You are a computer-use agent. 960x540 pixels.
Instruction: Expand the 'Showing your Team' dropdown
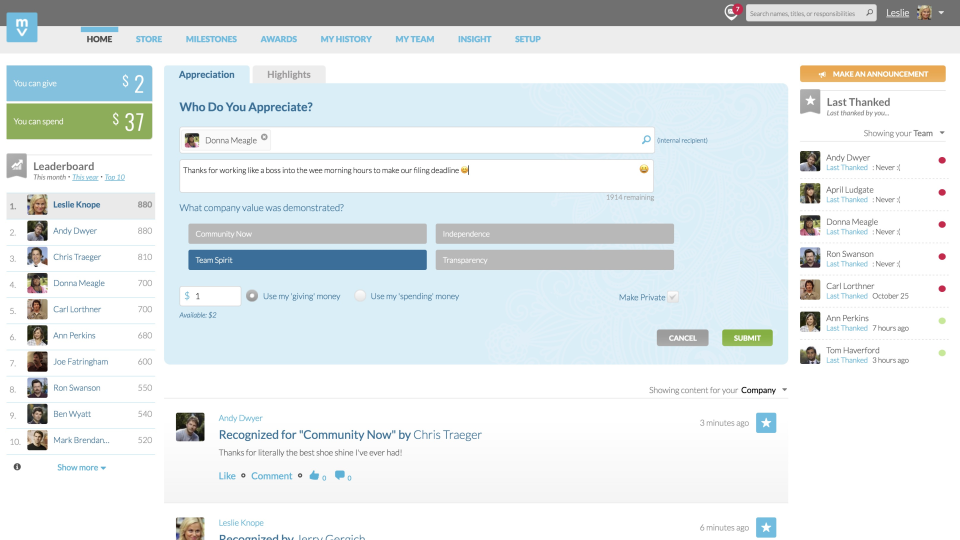[x=904, y=133]
